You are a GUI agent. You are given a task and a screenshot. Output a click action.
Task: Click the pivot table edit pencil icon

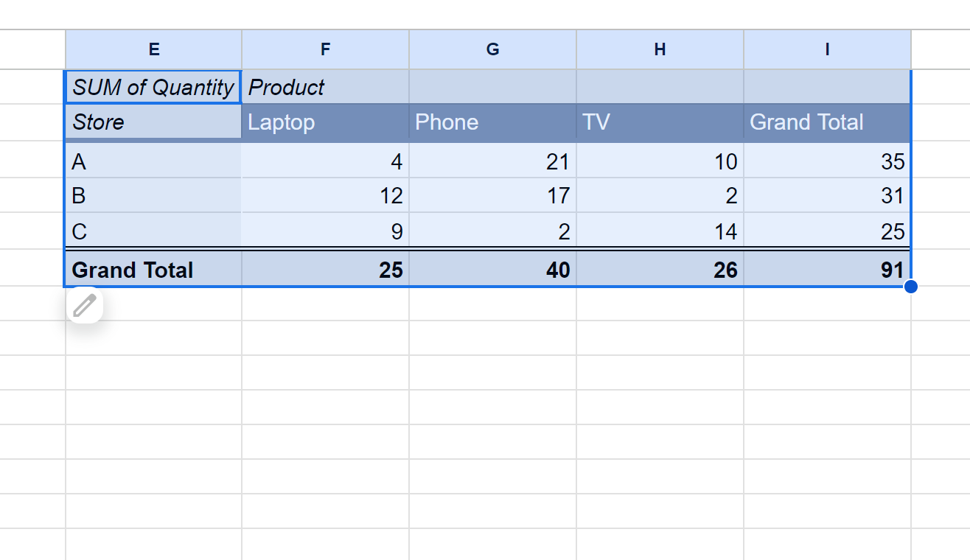[x=85, y=305]
